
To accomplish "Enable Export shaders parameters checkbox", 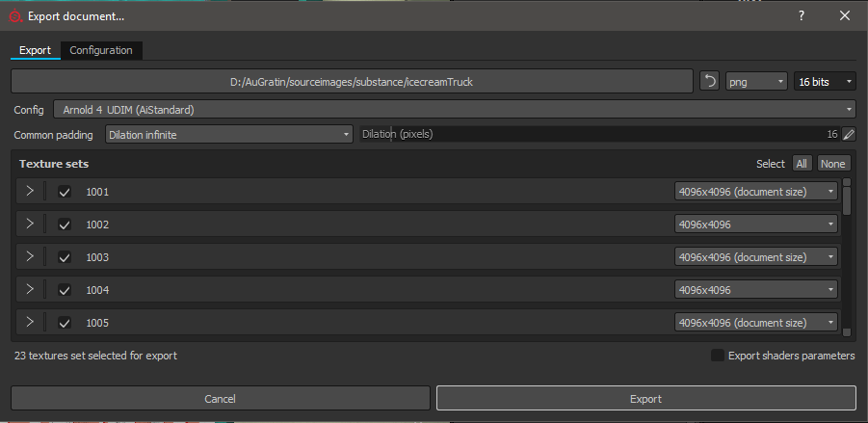I will click(x=718, y=356).
